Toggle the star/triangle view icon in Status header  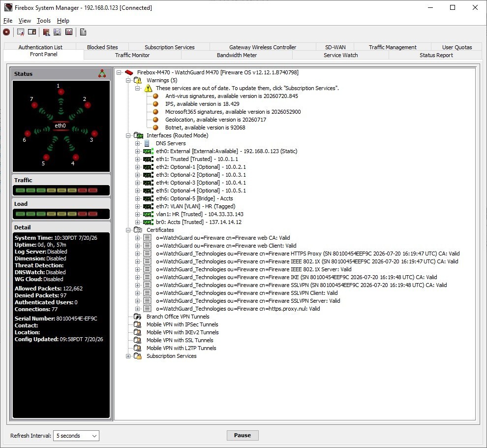click(102, 74)
